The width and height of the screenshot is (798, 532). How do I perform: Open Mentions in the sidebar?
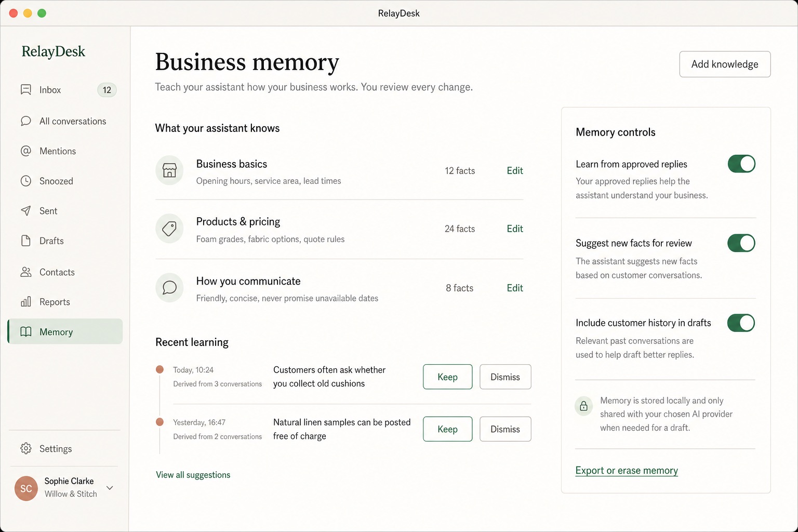pos(65,151)
